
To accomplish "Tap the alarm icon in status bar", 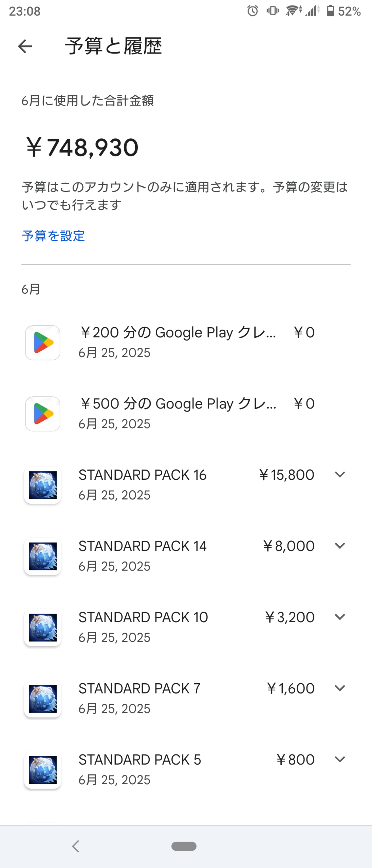I will click(x=252, y=11).
